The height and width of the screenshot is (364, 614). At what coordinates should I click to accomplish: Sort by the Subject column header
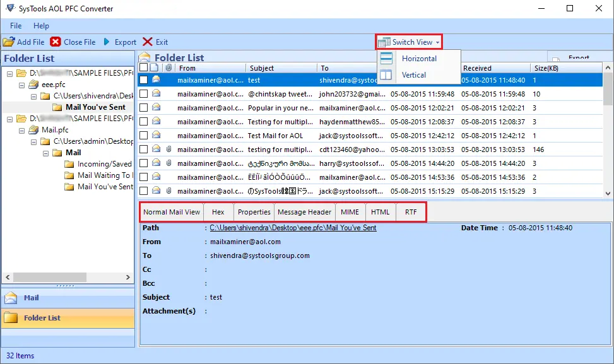click(x=281, y=68)
